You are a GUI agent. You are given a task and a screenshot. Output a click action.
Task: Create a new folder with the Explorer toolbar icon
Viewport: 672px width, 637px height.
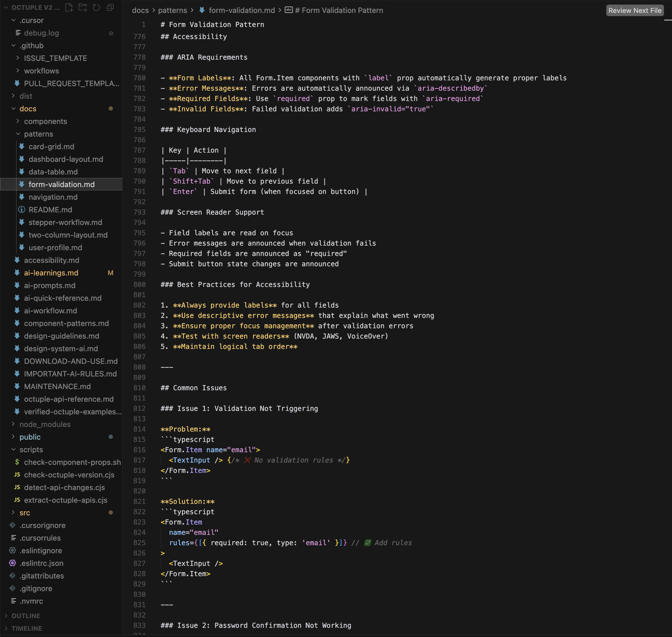pos(83,7)
